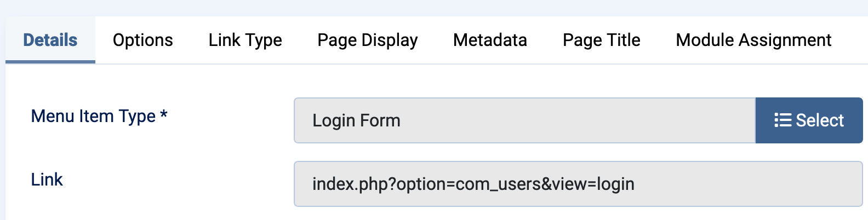The image size is (868, 220).
Task: Click the 'Login Form' text in the field
Action: tap(356, 120)
